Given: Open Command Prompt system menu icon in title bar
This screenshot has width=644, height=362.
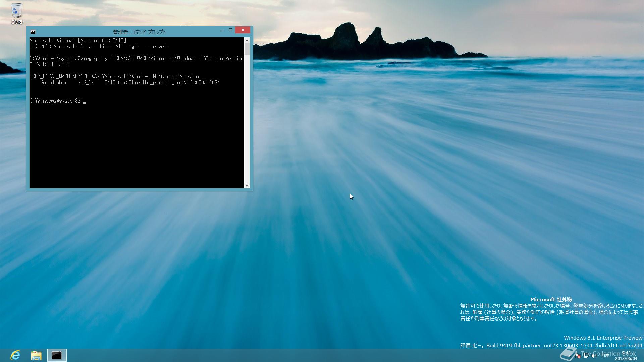Looking at the screenshot, I should pos(33,32).
